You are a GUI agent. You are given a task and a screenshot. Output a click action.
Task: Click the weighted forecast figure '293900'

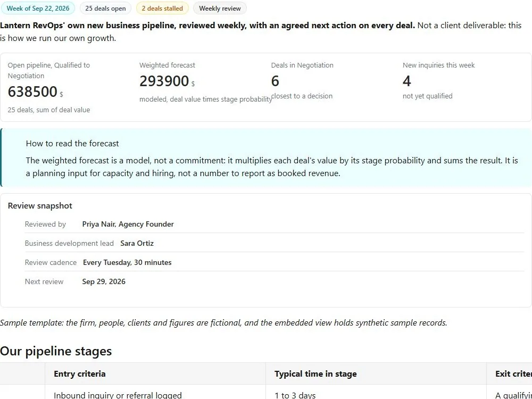164,81
